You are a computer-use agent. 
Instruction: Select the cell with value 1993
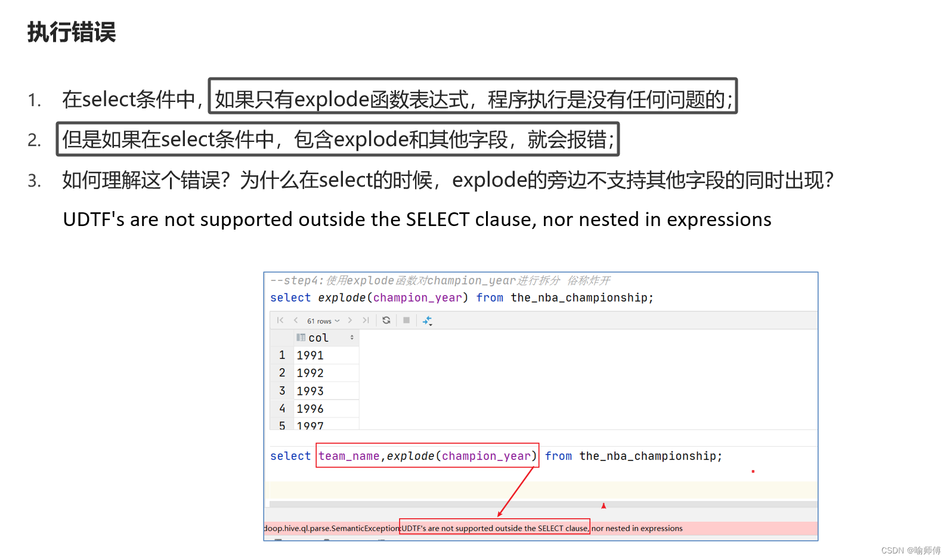pyautogui.click(x=326, y=391)
